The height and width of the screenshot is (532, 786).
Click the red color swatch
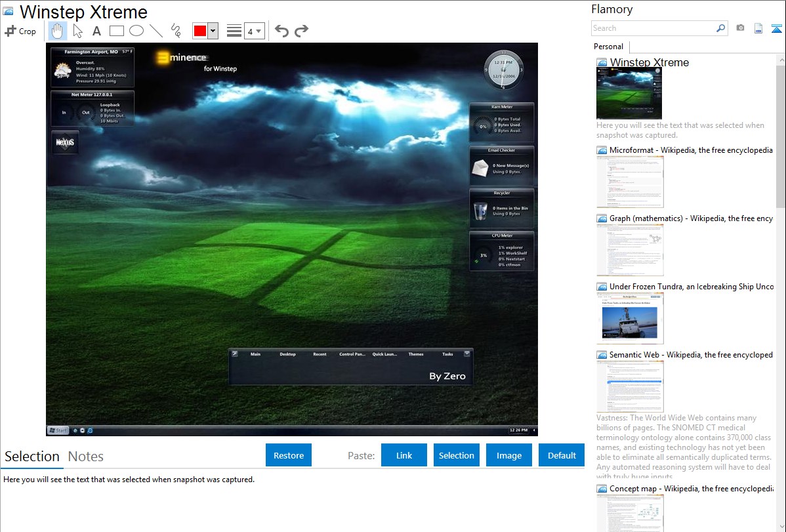pyautogui.click(x=200, y=31)
